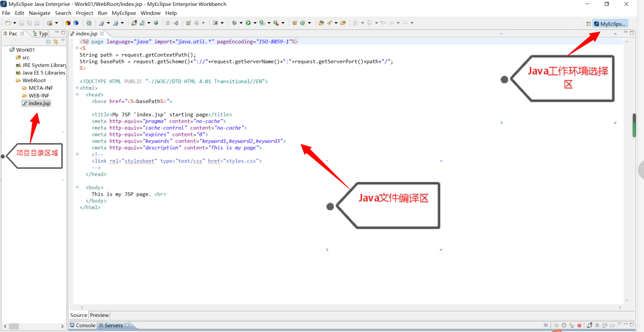Collapse the html tag fold marker
Viewport: 644px width, 332px height.
pyautogui.click(x=77, y=88)
